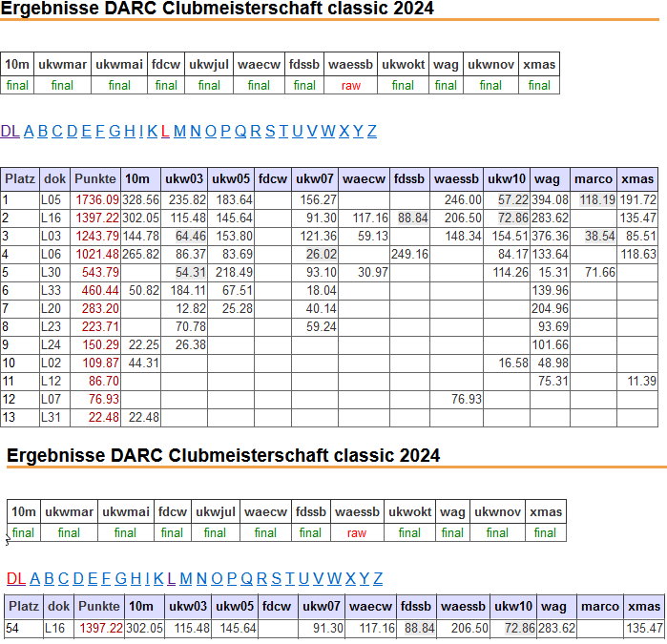Select the 10m value 328.56
This screenshot has width=667, height=644.
(141, 199)
